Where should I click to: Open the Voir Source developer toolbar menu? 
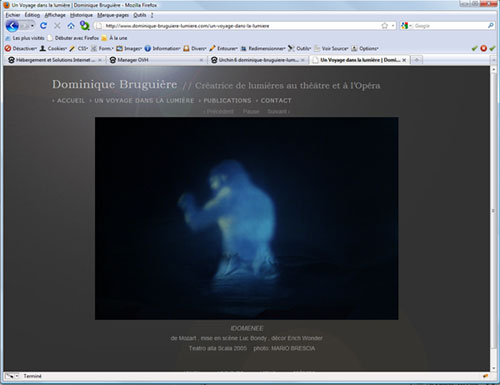coord(331,49)
